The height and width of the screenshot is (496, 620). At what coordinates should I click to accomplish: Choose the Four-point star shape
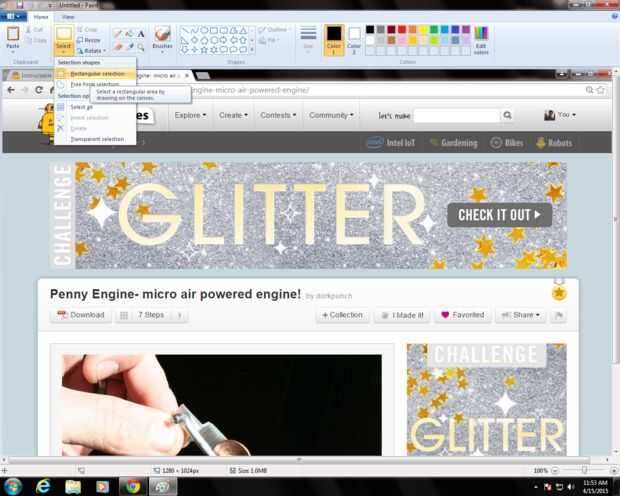coord(195,50)
